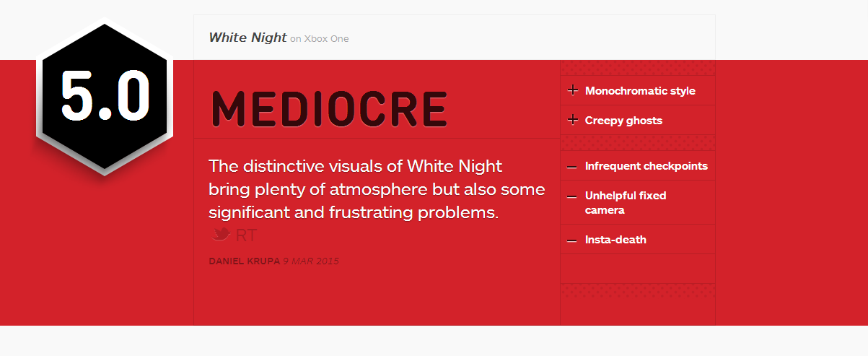
Task: Click the RT retweet text
Action: click(246, 235)
